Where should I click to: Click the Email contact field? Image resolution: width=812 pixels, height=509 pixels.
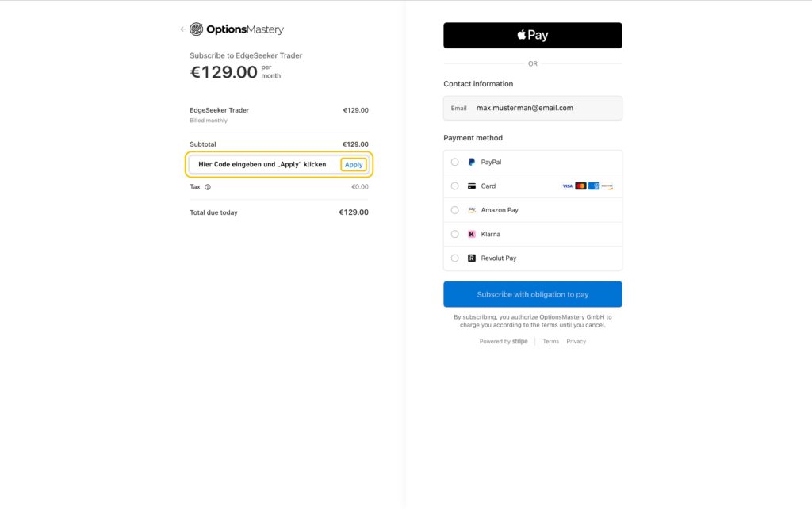click(x=532, y=108)
